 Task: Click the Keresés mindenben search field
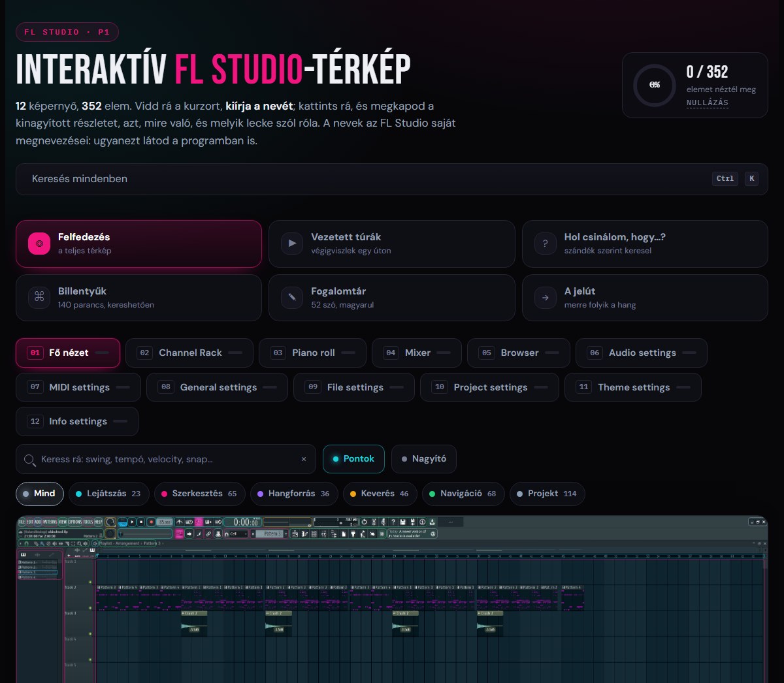point(392,179)
